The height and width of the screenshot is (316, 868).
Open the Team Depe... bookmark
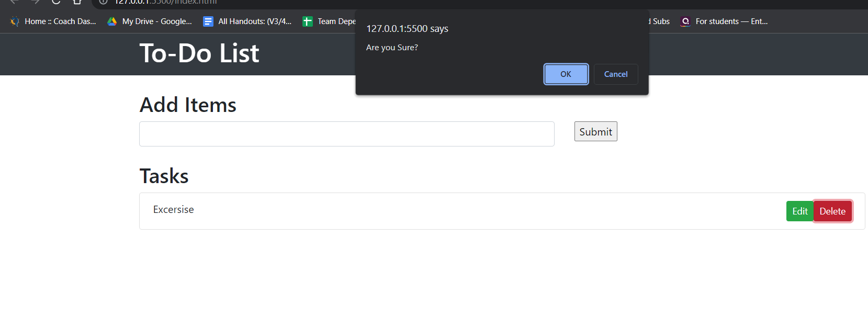click(x=329, y=21)
